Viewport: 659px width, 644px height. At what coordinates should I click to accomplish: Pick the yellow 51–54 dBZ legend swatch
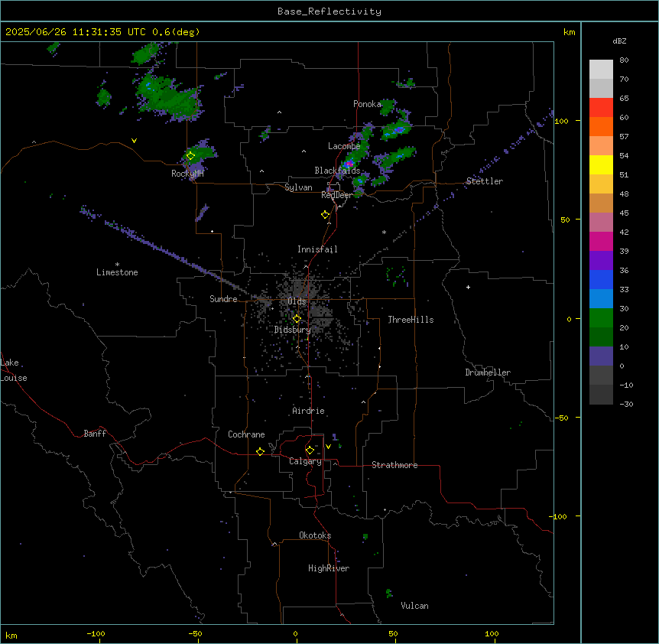tap(601, 164)
